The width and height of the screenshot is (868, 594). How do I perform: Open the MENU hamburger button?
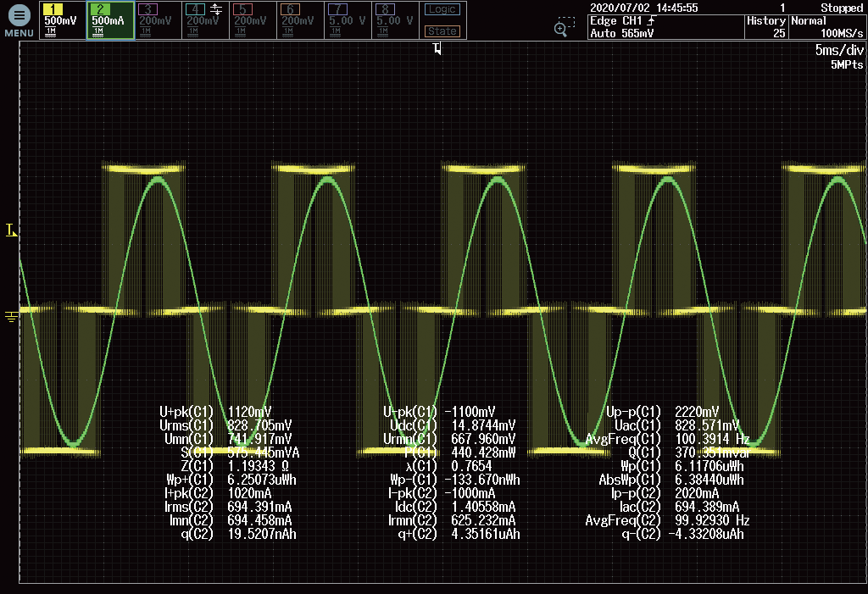[x=19, y=20]
